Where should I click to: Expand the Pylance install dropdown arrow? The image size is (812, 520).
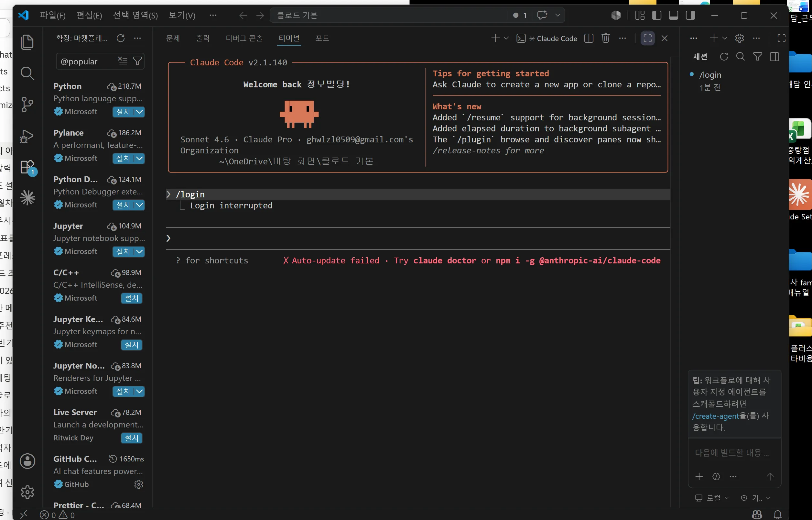(x=139, y=158)
